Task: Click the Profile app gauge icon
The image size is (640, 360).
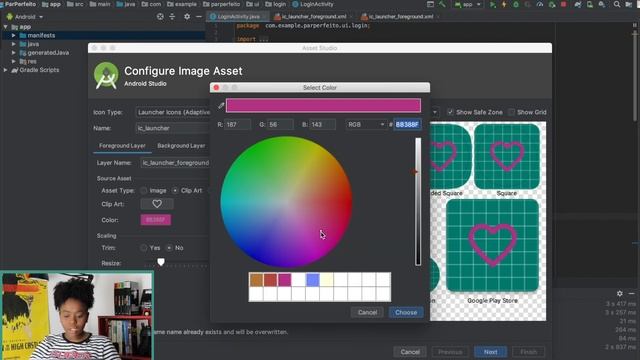Action: coord(540,4)
